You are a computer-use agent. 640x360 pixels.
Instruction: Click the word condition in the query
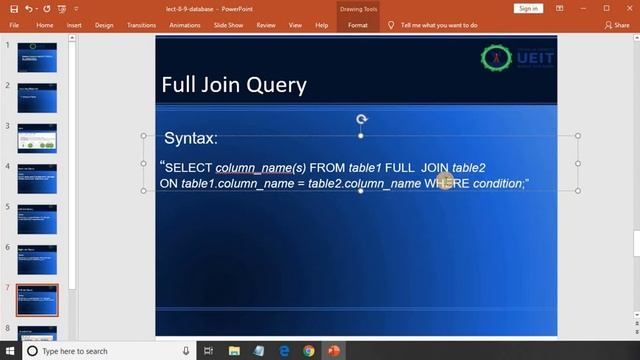(498, 184)
